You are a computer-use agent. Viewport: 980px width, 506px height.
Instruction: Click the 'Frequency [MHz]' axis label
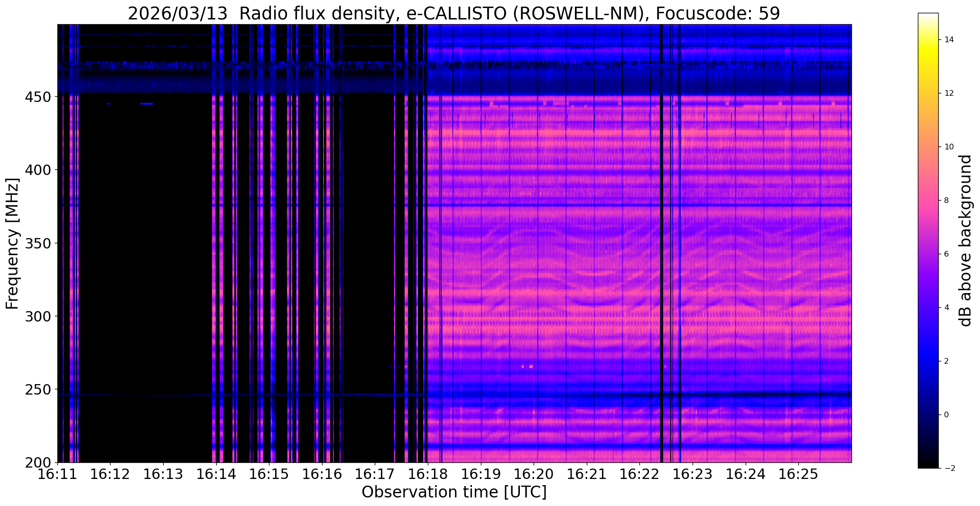point(13,243)
